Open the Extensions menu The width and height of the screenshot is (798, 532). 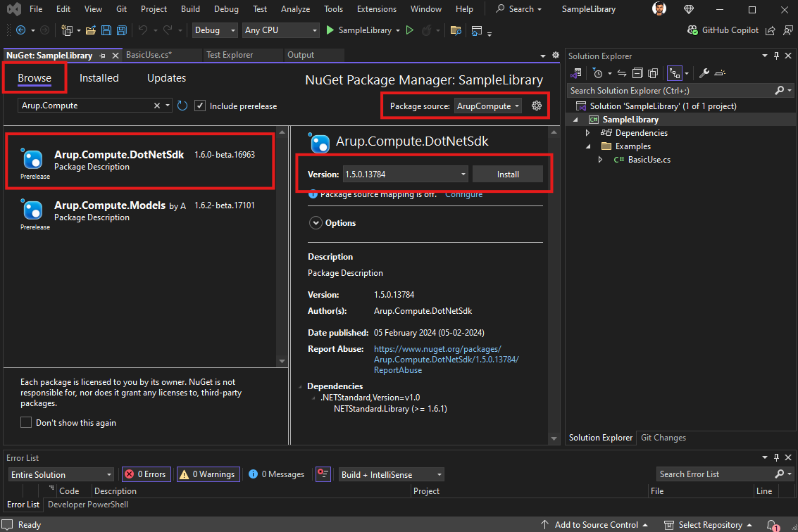pos(377,9)
